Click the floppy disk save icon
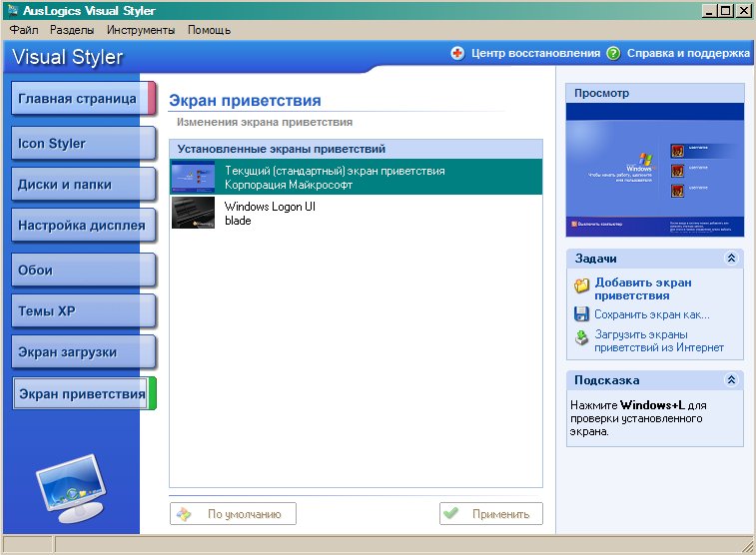Viewport: 756px width, 555px height. click(582, 314)
